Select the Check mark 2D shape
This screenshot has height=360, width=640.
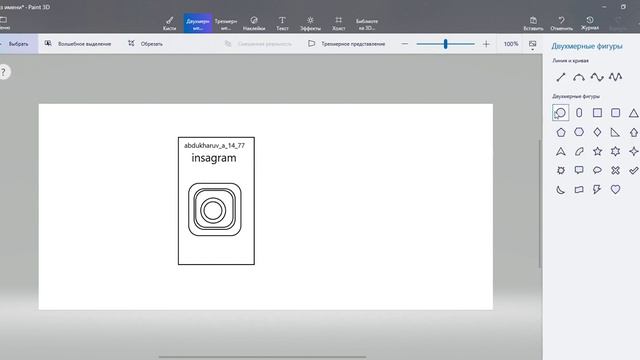tap(633, 170)
